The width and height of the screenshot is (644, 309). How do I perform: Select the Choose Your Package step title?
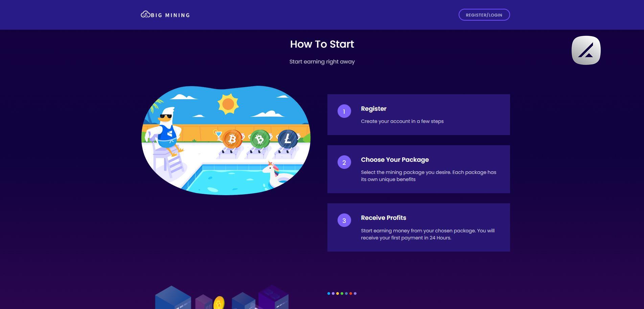pyautogui.click(x=395, y=160)
